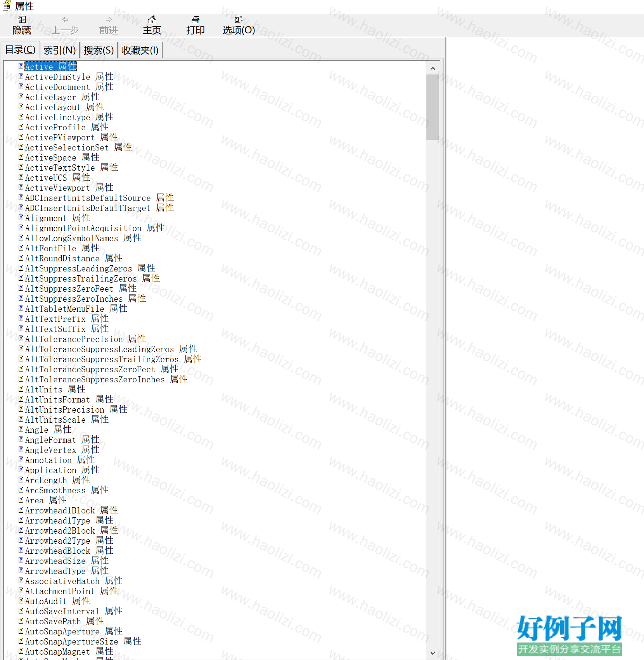
Task: Click the vertical scrollbar thumb of topic list
Action: 433,107
